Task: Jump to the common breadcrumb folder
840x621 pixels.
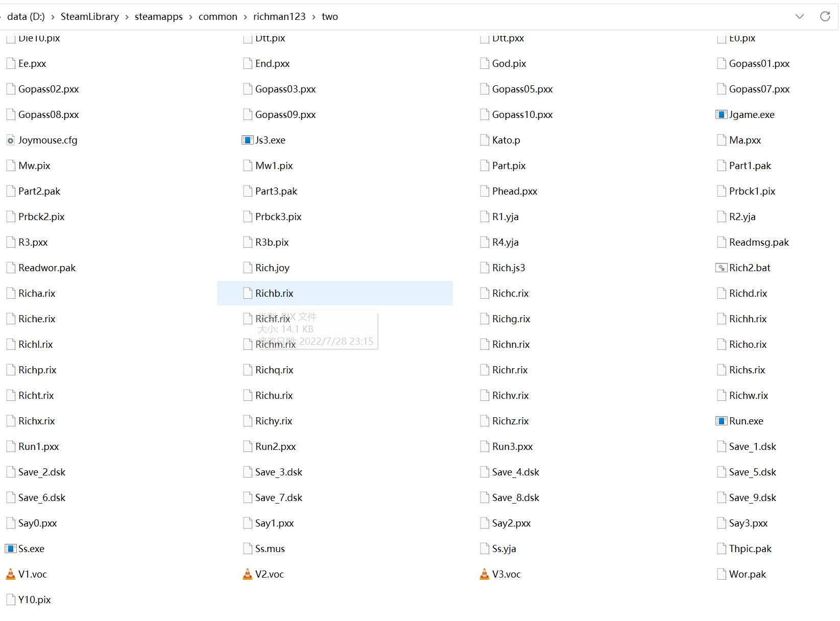Action: (x=218, y=16)
